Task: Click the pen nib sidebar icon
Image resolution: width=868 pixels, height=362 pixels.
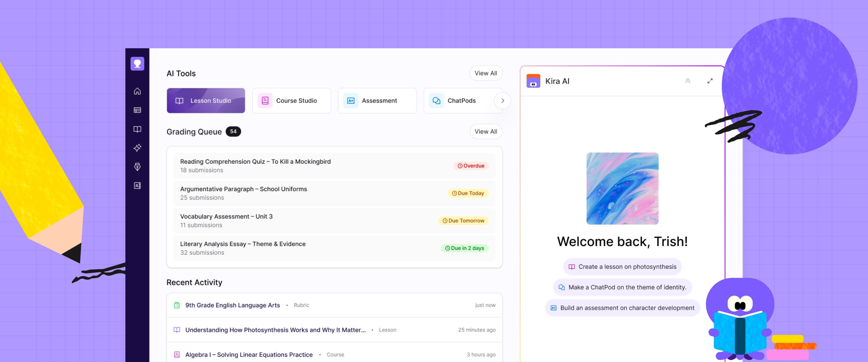Action: point(137,167)
